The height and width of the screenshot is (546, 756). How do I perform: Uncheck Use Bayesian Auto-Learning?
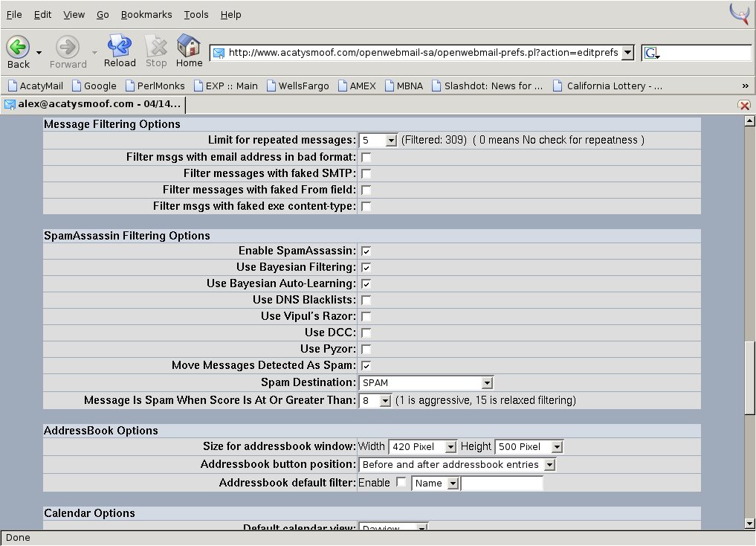366,284
